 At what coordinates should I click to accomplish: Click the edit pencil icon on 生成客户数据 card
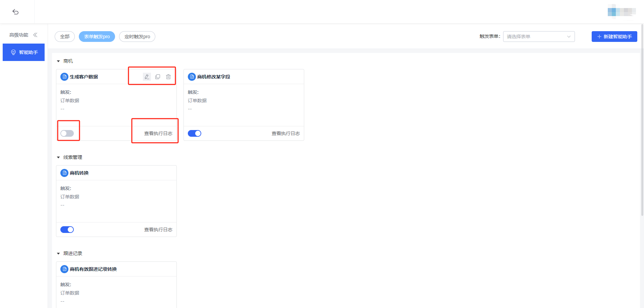tap(147, 77)
